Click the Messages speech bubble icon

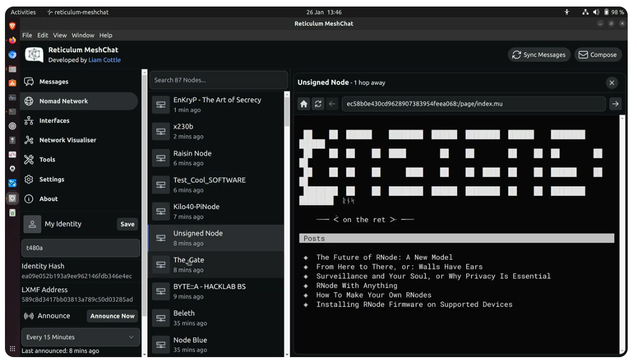pyautogui.click(x=29, y=82)
